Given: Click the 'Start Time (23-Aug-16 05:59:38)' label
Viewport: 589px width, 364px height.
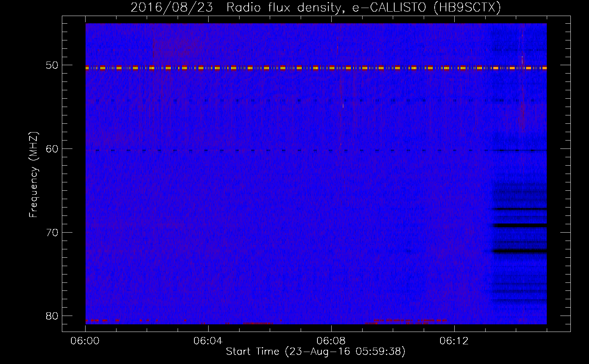Looking at the screenshot, I should 316,352.
